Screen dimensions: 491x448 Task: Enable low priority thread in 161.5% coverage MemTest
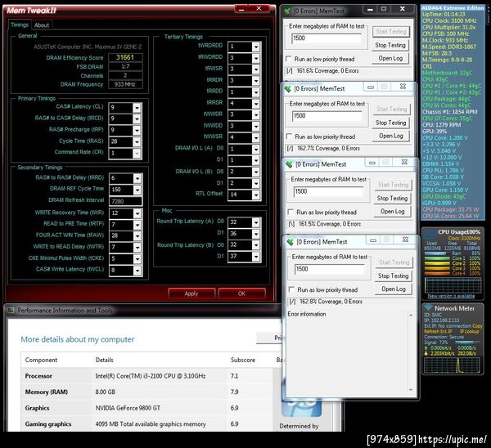coord(291,212)
